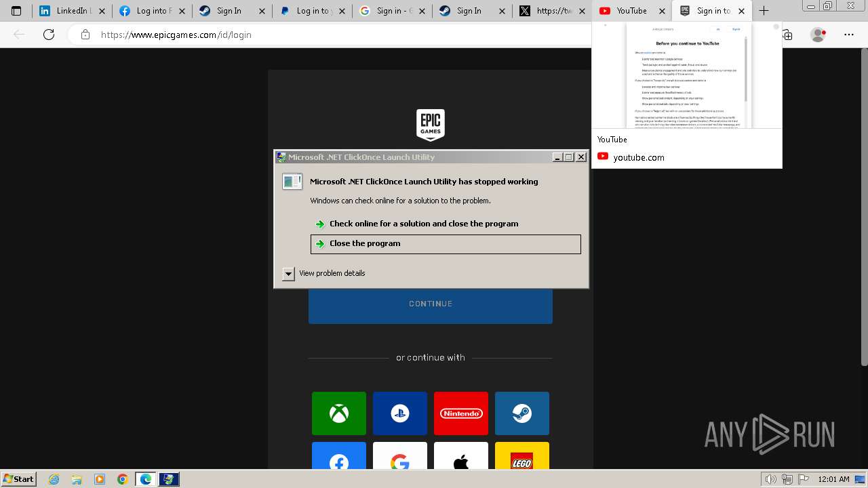The height and width of the screenshot is (488, 868).
Task: Open File Explorer from taskbar
Action: [77, 479]
